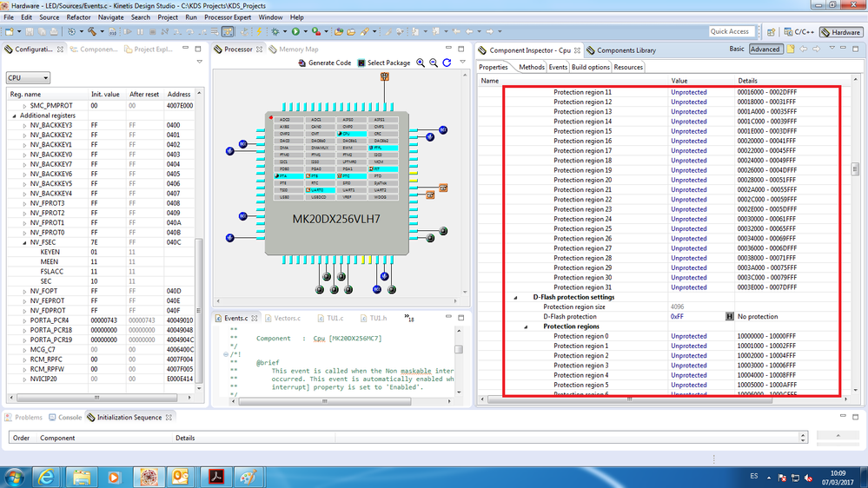Click the MK20DX256VLH7 chip label

tap(336, 219)
